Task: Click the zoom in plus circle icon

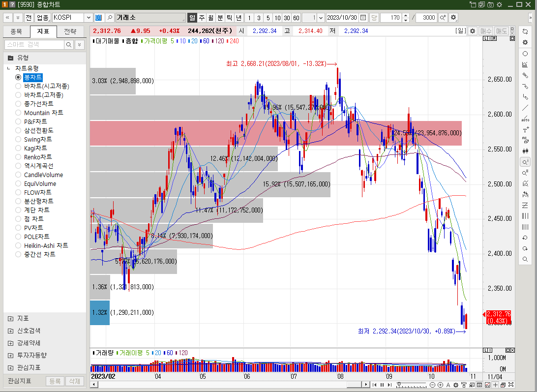Action: (x=441, y=385)
